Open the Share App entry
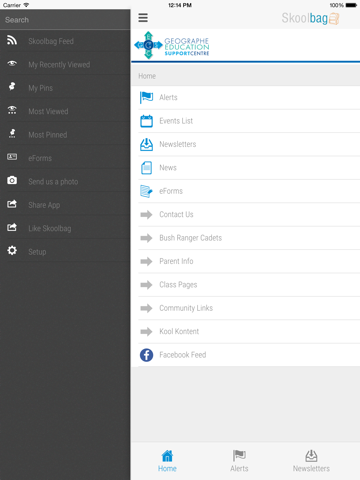 pos(65,205)
